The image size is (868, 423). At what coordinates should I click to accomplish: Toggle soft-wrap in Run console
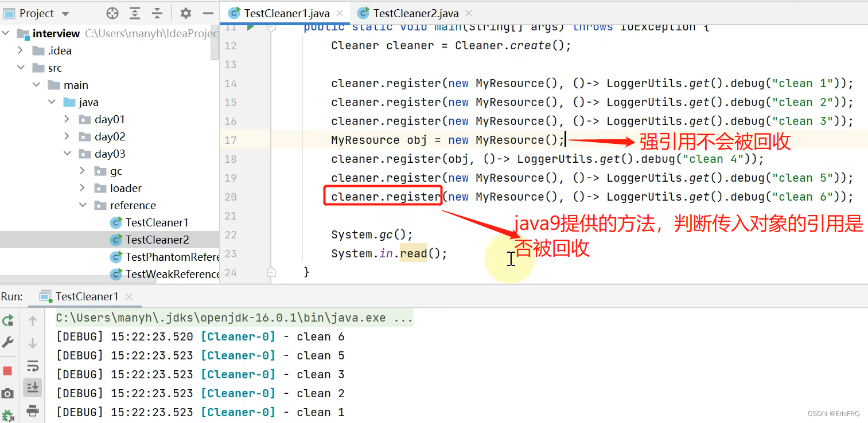tap(33, 366)
